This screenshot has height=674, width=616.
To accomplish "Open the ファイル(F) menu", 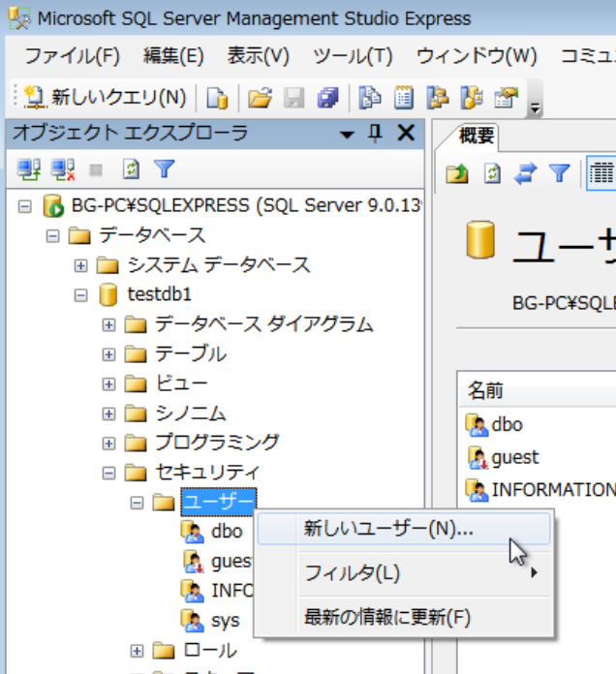I will (72, 56).
